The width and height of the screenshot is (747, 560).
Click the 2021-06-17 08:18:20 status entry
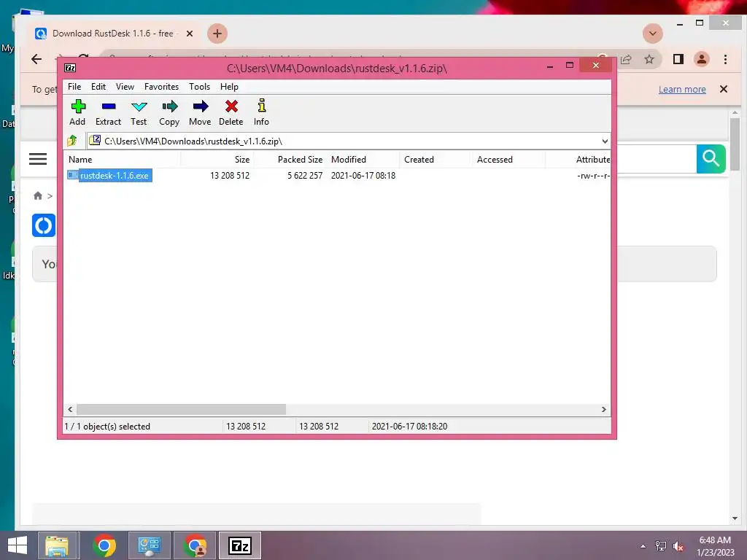pos(410,426)
